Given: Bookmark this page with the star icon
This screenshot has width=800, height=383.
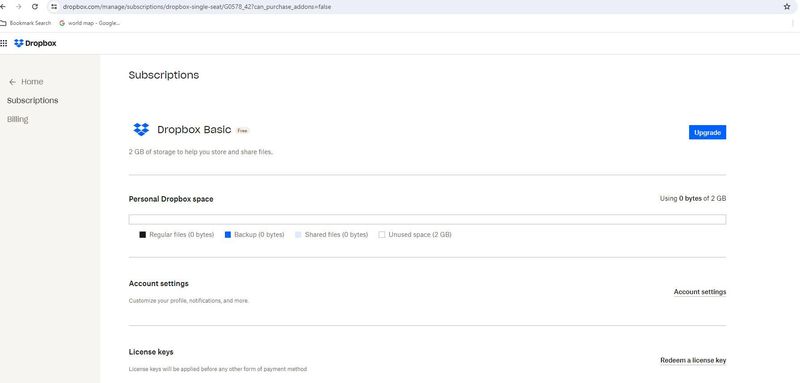Looking at the screenshot, I should (x=787, y=7).
